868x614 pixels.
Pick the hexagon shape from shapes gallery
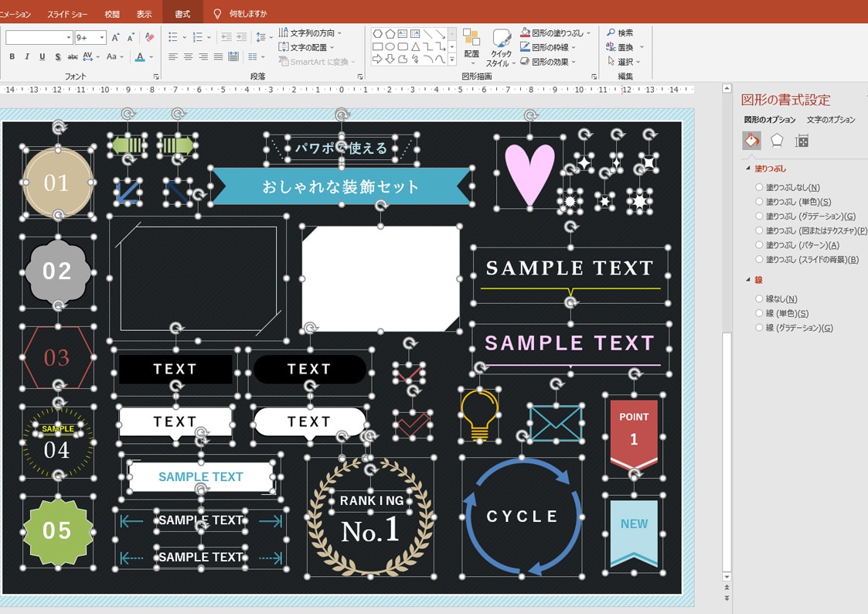pos(377,34)
